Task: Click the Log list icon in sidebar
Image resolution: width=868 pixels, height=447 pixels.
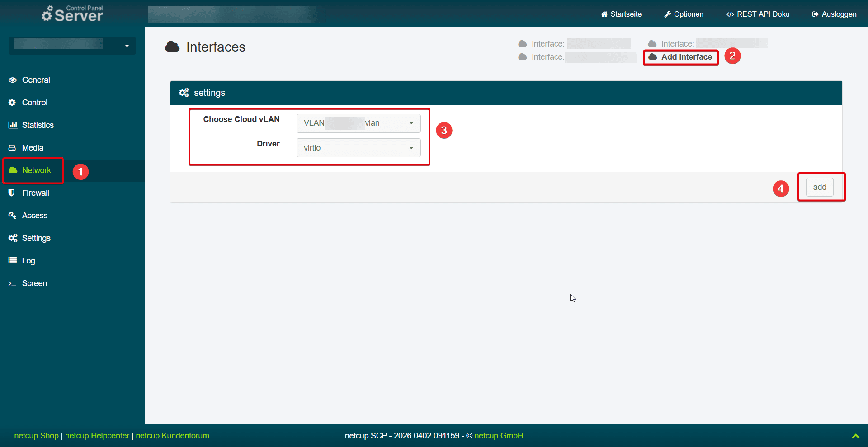Action: 12,260
